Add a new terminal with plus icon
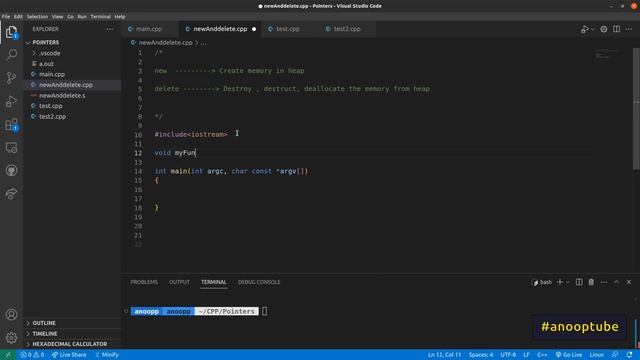 560,282
